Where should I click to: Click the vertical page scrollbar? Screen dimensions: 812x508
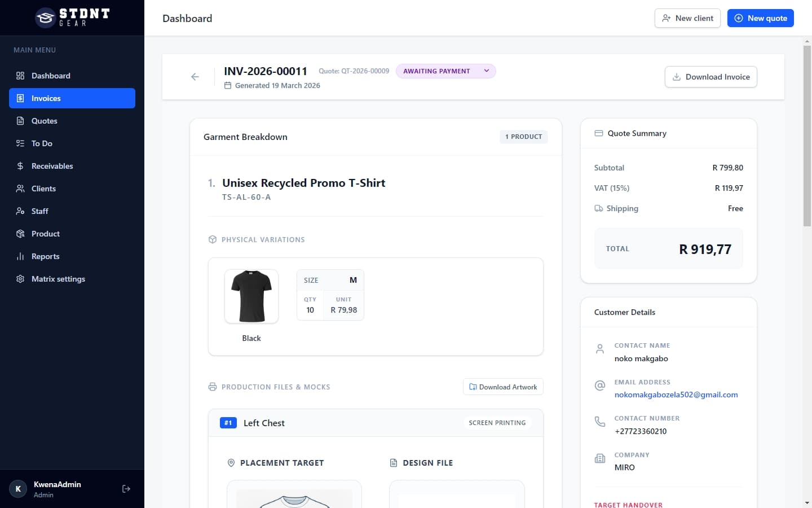pos(807,136)
